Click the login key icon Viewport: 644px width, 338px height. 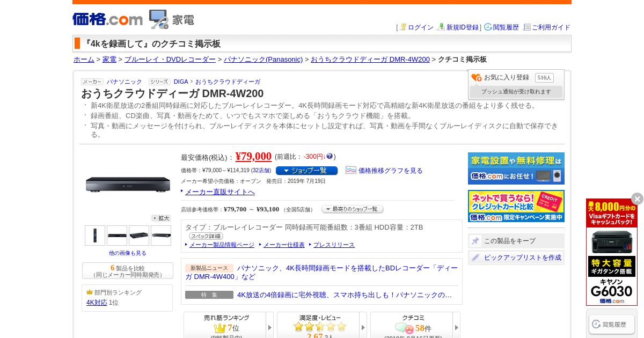pos(403,27)
